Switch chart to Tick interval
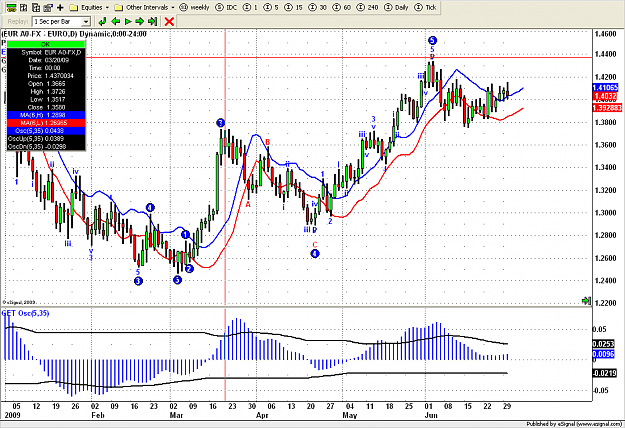The width and height of the screenshot is (625, 428). point(426,7)
